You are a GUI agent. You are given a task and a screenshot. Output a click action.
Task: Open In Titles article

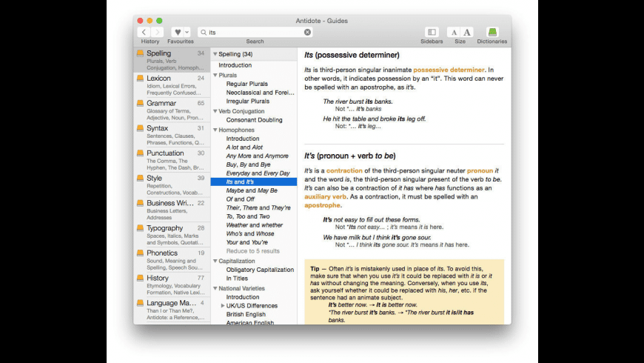(237, 279)
